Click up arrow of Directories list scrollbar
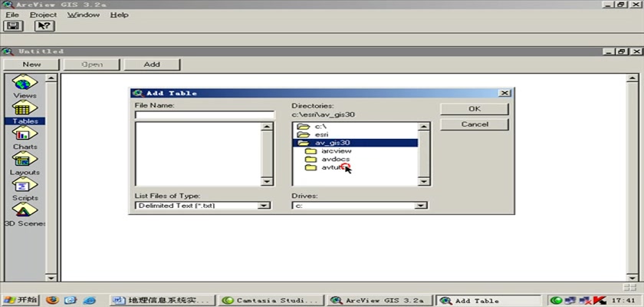This screenshot has height=307, width=644. [423, 127]
